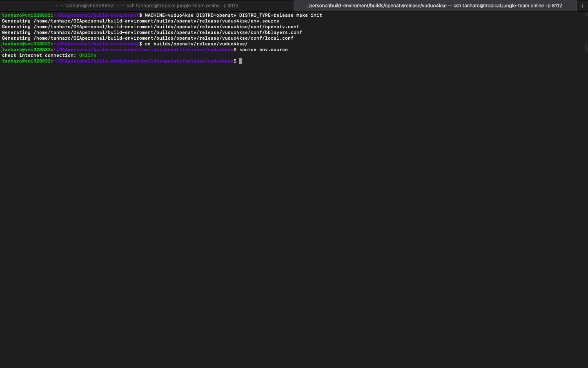This screenshot has height=368, width=588.
Task: Click the Generating line ending in env.source
Action: pos(140,21)
